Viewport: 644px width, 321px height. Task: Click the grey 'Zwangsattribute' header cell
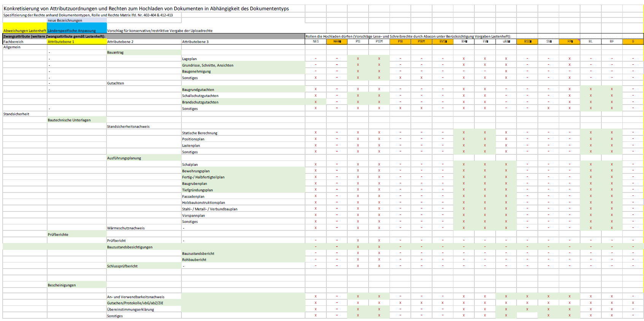[154, 36]
